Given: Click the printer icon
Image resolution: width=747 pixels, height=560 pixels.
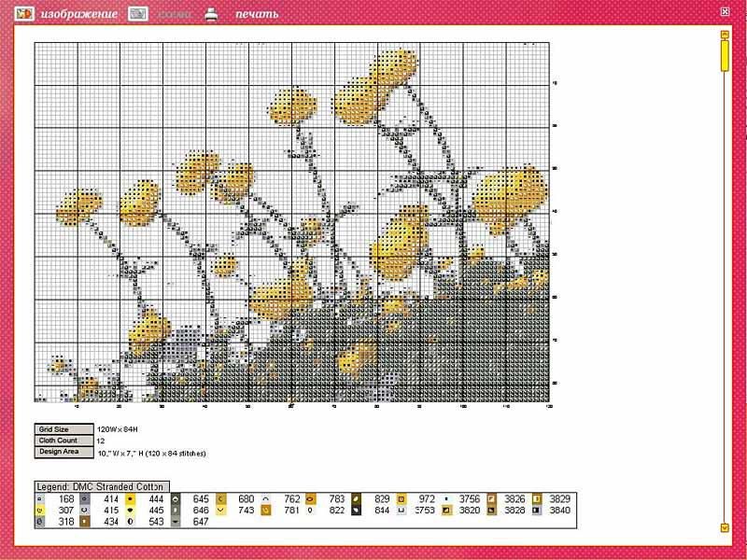Looking at the screenshot, I should pyautogui.click(x=212, y=14).
